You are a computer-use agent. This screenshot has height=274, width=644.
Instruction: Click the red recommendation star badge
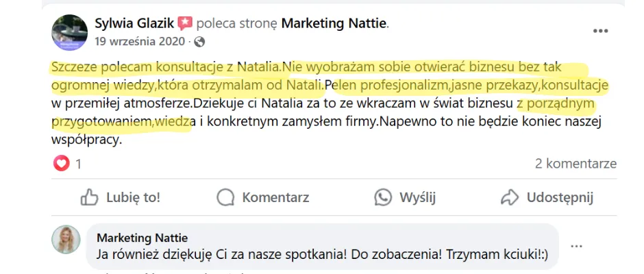pyautogui.click(x=185, y=24)
